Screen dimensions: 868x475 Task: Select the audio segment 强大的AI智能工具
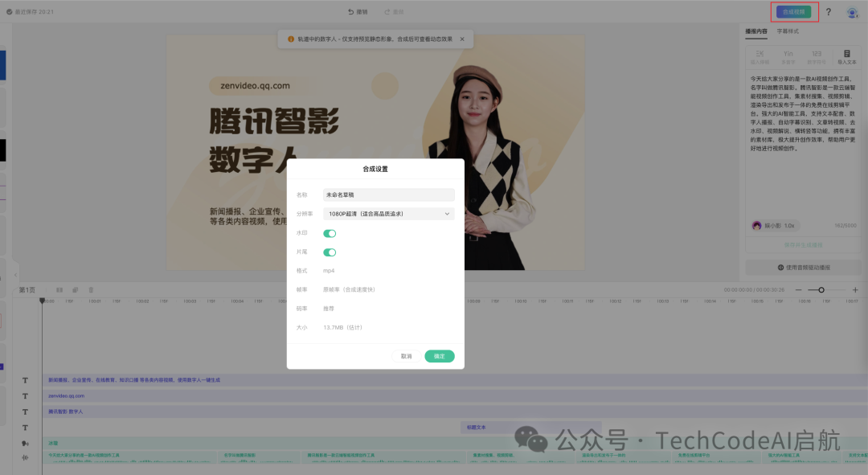[x=803, y=457]
